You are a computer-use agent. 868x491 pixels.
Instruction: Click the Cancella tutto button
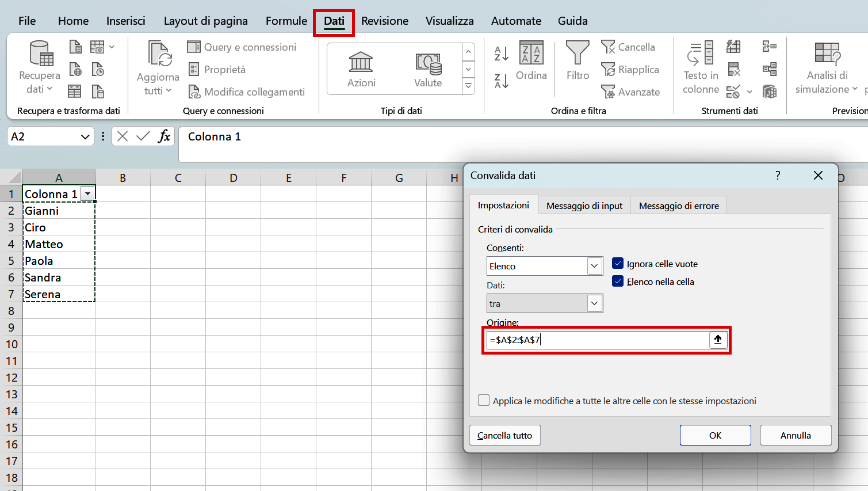pyautogui.click(x=504, y=435)
